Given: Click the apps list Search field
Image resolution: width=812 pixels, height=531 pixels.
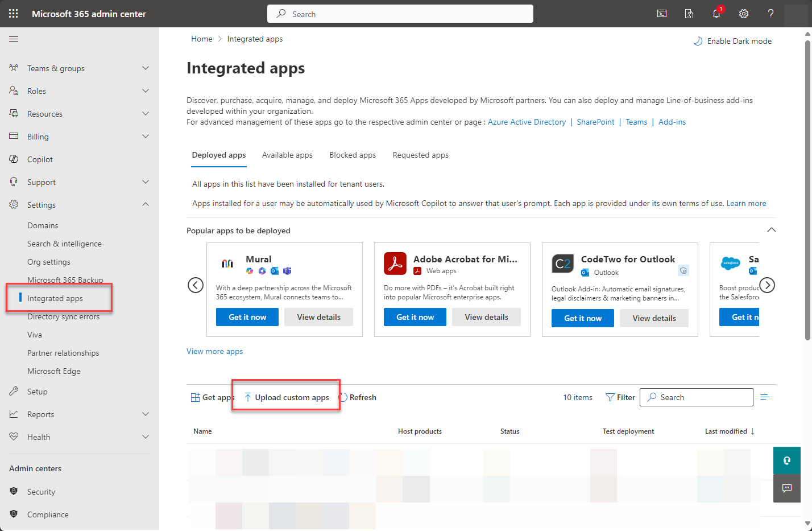Looking at the screenshot, I should [697, 397].
